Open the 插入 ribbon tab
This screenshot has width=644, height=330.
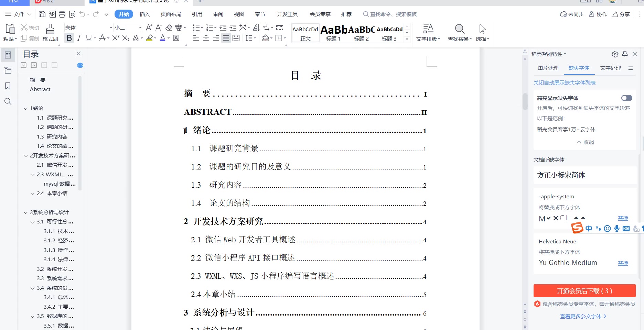[x=145, y=14]
